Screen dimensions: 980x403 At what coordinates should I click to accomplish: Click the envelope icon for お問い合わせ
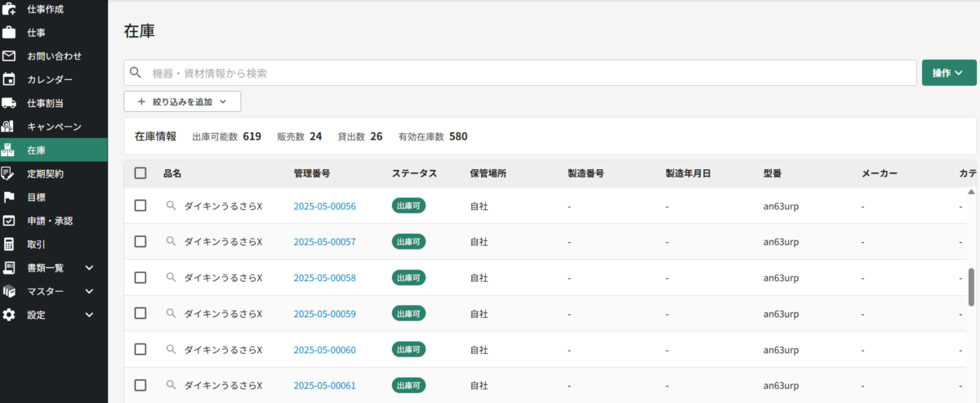[9, 56]
